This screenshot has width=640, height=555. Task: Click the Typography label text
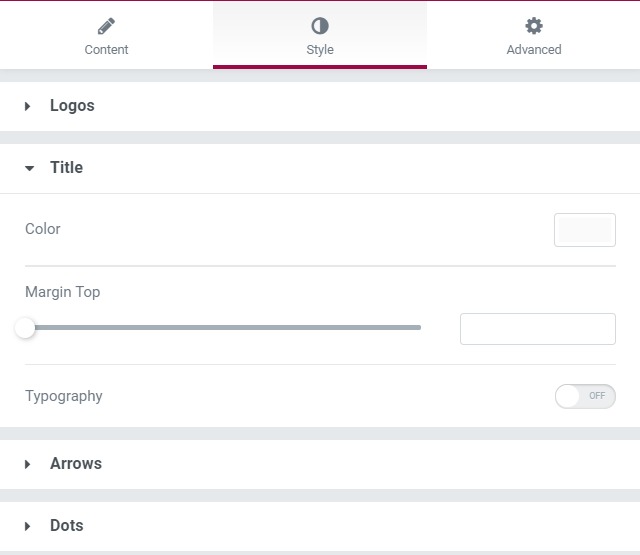[x=64, y=396]
